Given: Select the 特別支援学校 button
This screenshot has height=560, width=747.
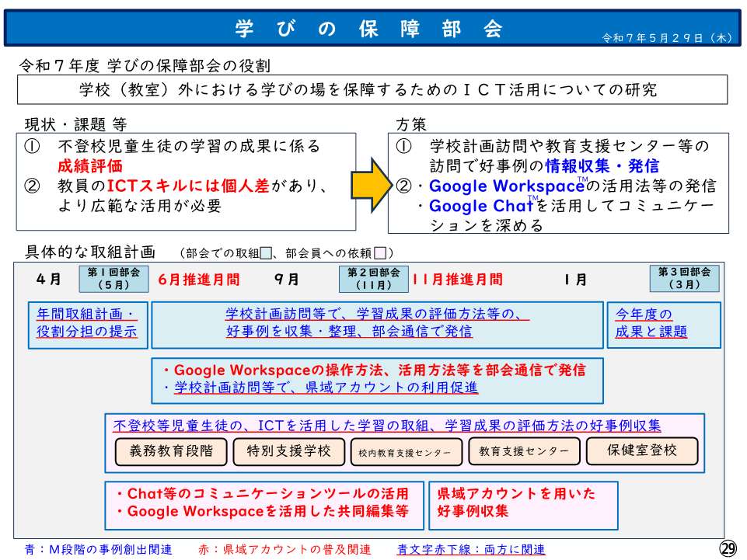Looking at the screenshot, I should [288, 451].
